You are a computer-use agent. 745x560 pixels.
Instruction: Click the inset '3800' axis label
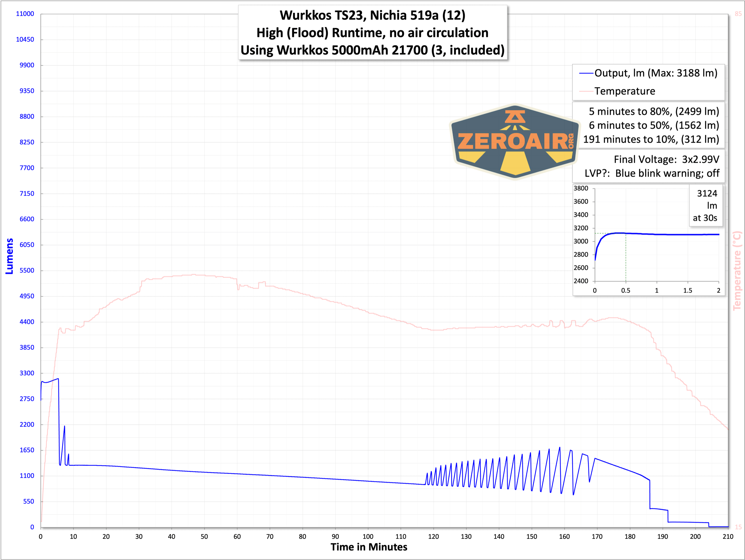point(581,188)
